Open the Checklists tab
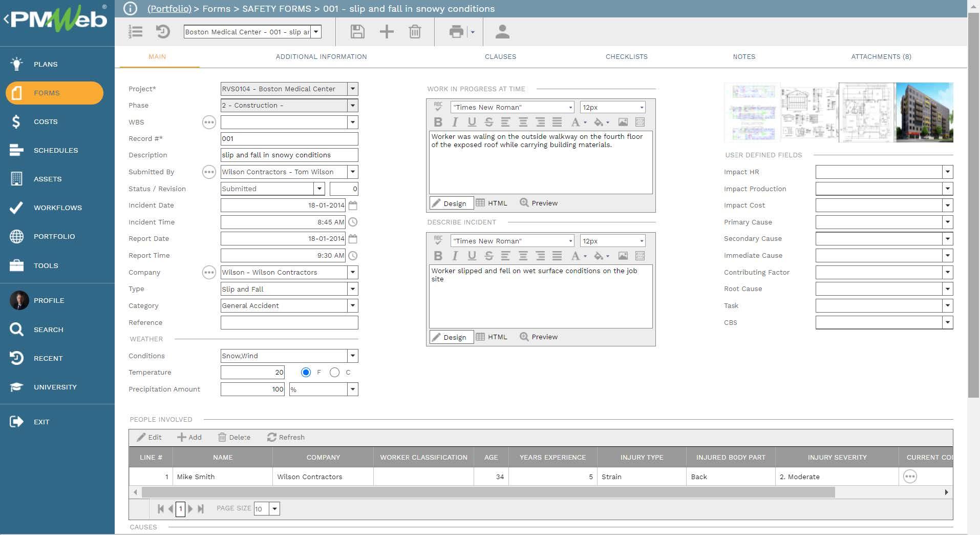 (x=626, y=57)
